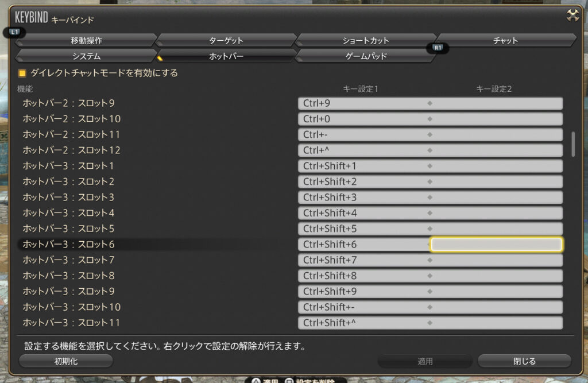Select the row label ホットバー3：スロット5
588x383 pixels.
(68, 229)
